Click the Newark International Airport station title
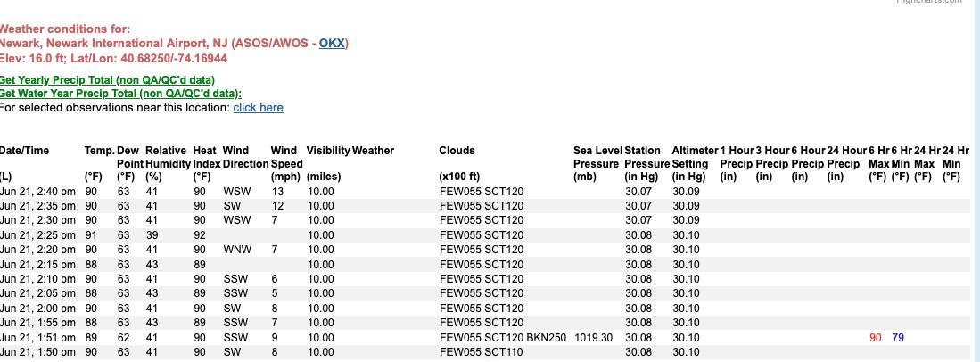Image resolution: width=980 pixels, height=362 pixels. [x=175, y=44]
